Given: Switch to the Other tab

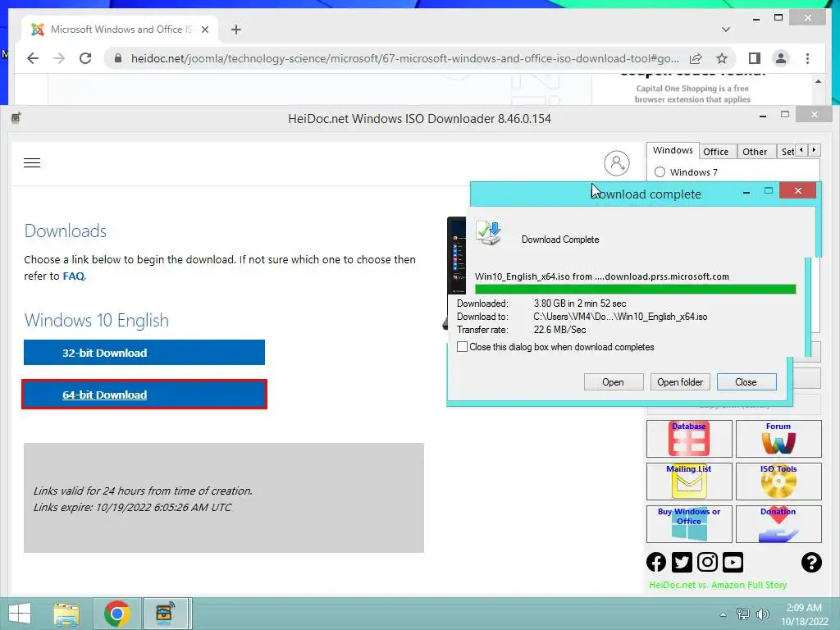Looking at the screenshot, I should (x=755, y=152).
